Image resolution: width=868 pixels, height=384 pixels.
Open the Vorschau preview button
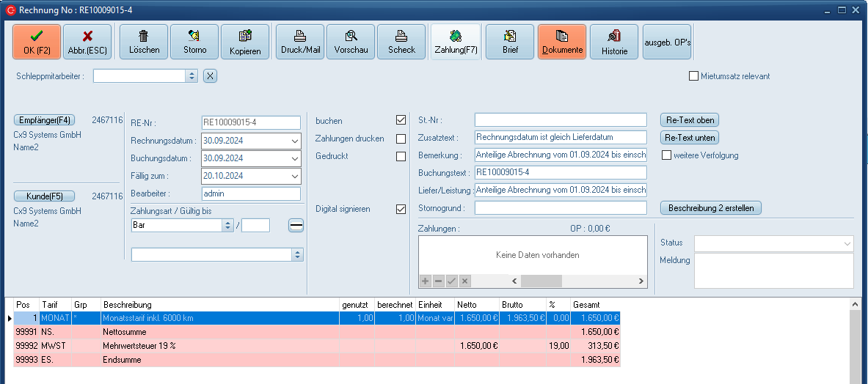351,42
